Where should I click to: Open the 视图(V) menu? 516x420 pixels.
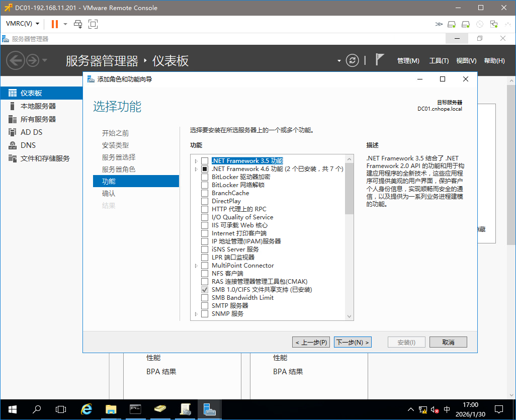click(466, 61)
